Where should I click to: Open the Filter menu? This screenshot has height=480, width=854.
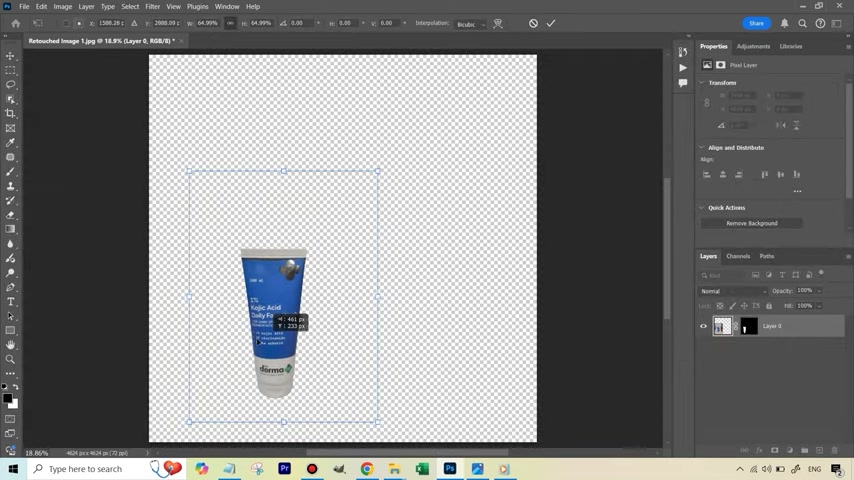coord(152,7)
